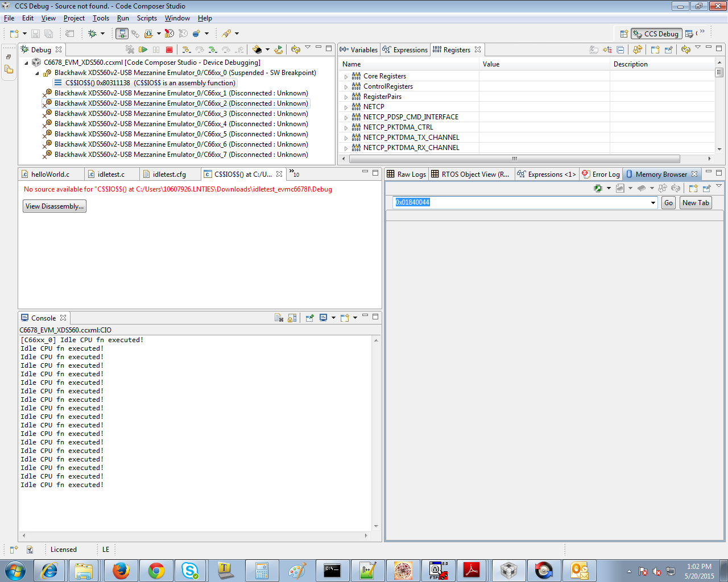Click Clear Console icon in Console toolbar
Image resolution: width=728 pixels, height=582 pixels.
click(279, 318)
